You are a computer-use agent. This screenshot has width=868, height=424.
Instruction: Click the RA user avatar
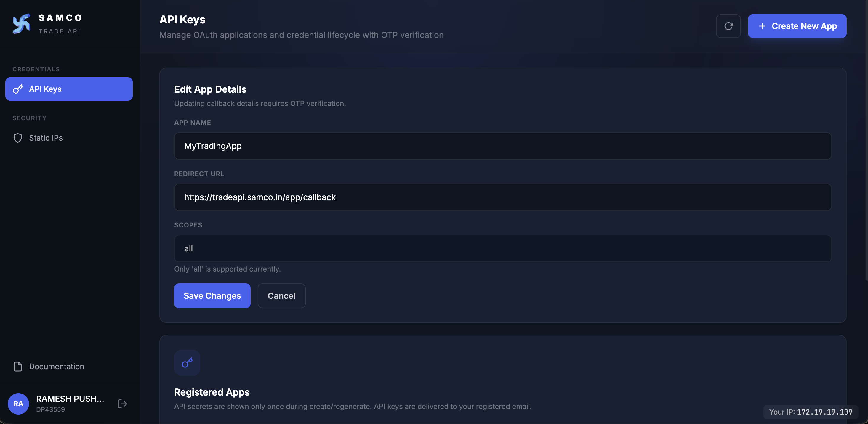point(18,404)
